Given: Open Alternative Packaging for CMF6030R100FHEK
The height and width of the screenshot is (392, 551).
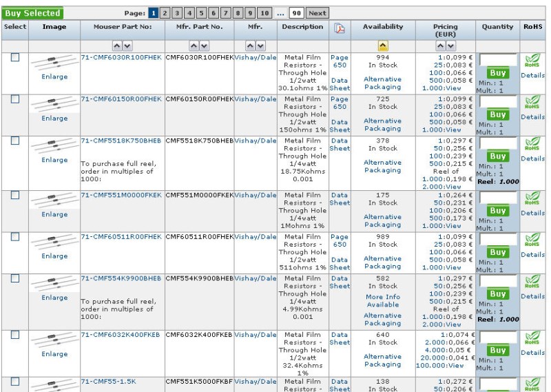Looking at the screenshot, I should click(382, 83).
